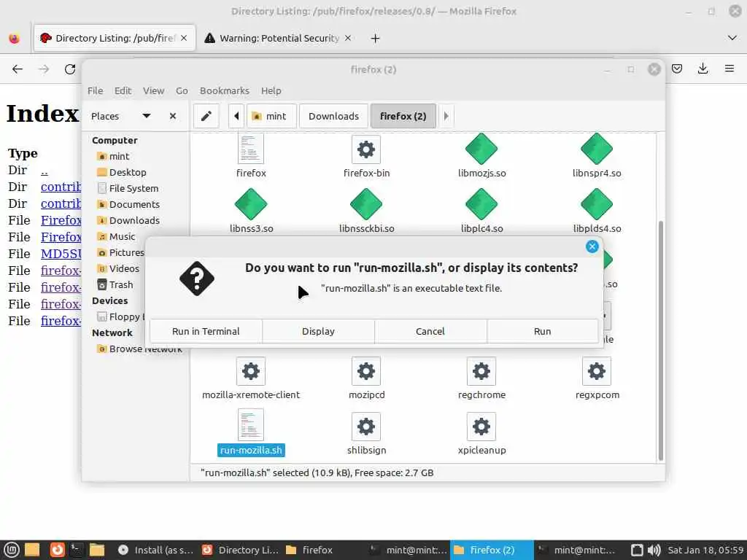Open Downloads in Places sidebar
The width and height of the screenshot is (747, 560).
[134, 220]
